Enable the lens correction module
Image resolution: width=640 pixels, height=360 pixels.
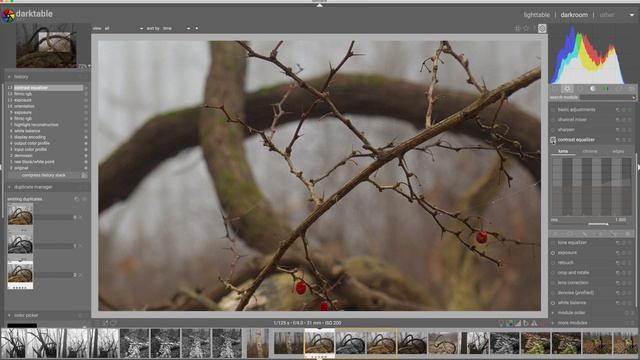[x=553, y=283]
